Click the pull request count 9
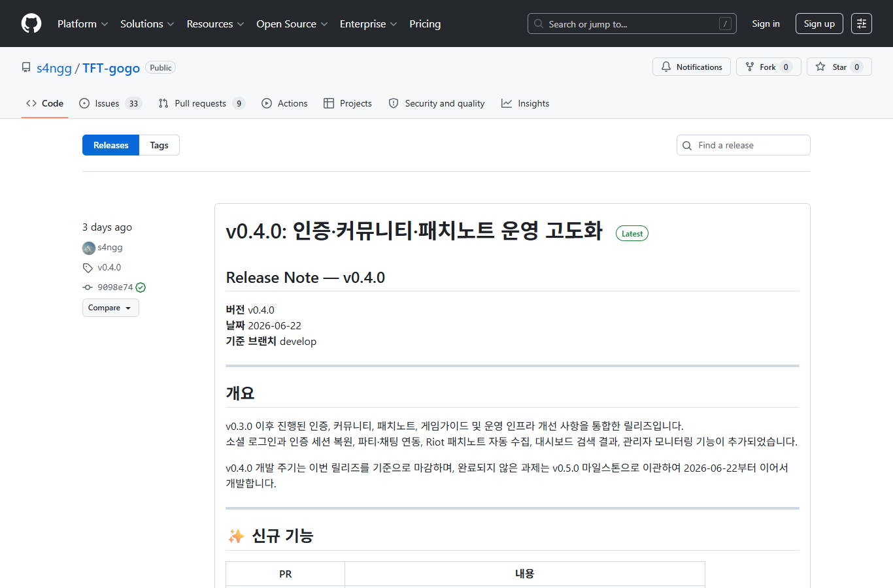The height and width of the screenshot is (588, 893). pos(239,103)
